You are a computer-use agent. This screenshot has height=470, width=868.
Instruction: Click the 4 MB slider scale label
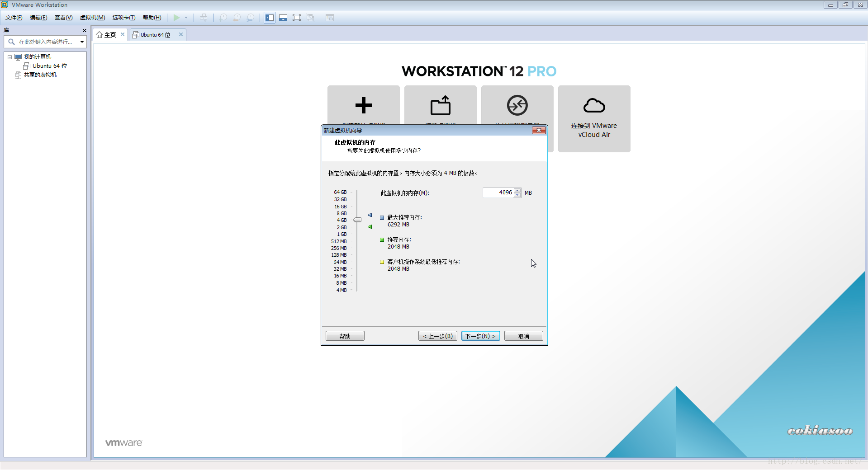pyautogui.click(x=342, y=290)
